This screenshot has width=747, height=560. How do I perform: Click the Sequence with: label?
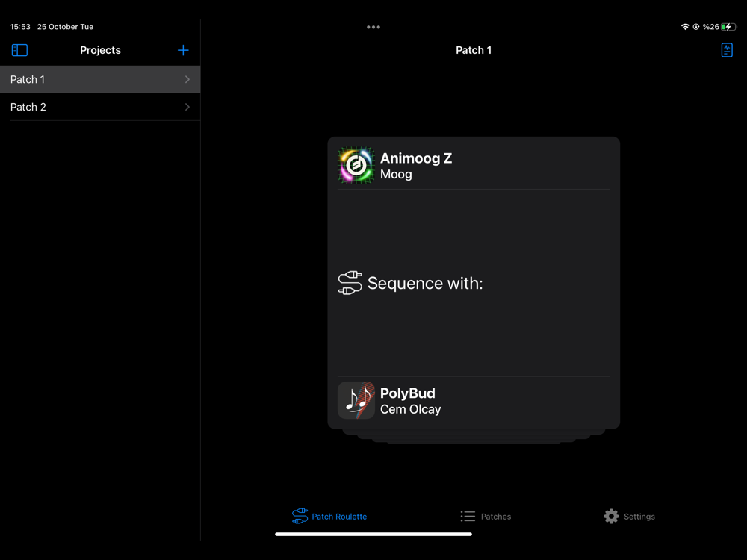click(425, 283)
